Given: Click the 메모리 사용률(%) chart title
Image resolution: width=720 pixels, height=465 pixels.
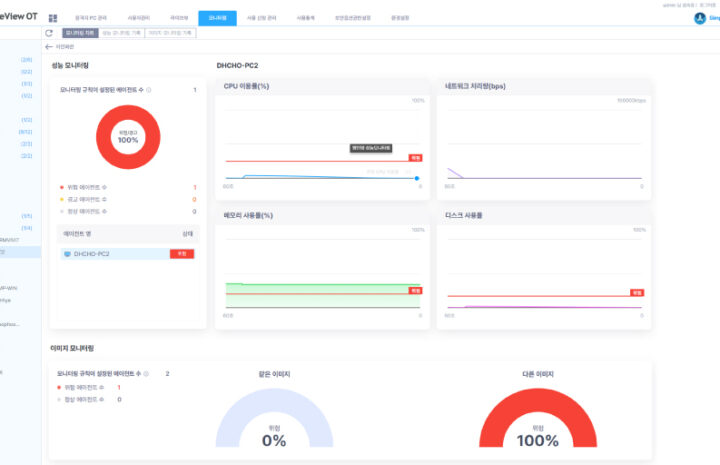Looking at the screenshot, I should pos(248,215).
